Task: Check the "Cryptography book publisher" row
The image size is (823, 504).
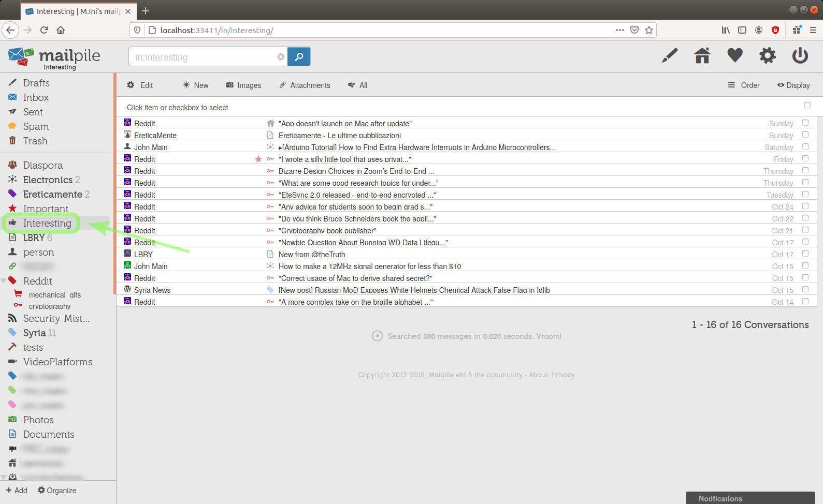Action: [805, 230]
